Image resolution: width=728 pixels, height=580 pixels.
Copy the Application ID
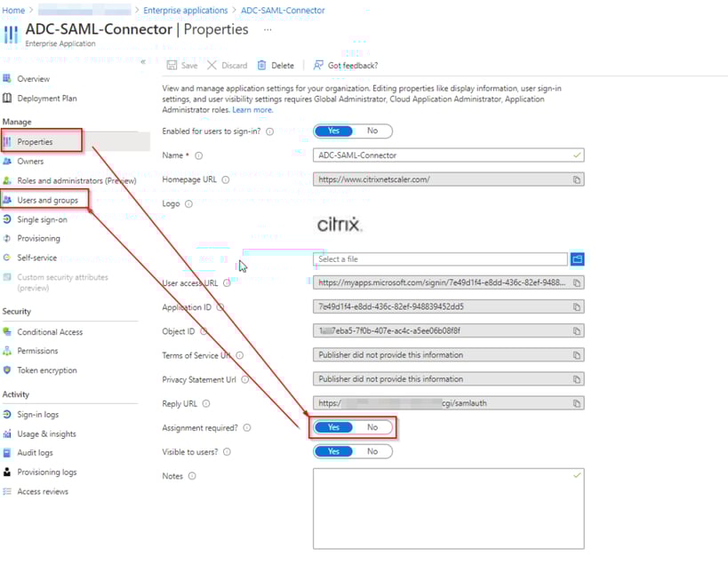[576, 307]
